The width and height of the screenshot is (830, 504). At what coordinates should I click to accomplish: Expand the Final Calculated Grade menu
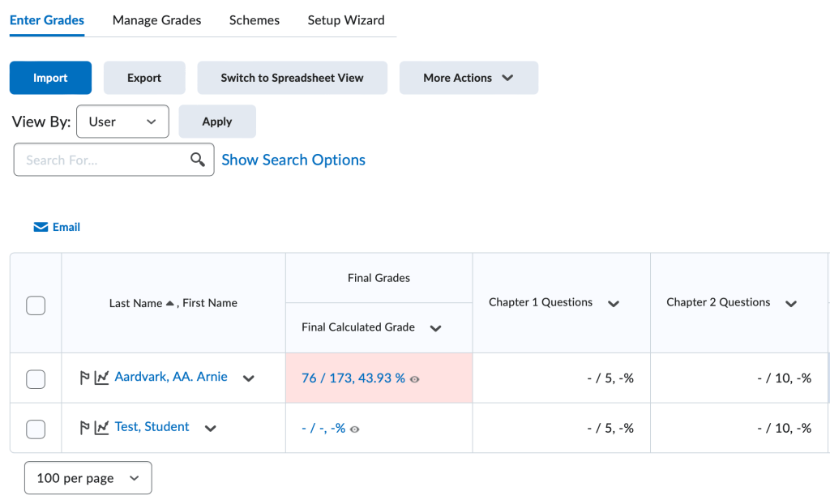coord(435,328)
